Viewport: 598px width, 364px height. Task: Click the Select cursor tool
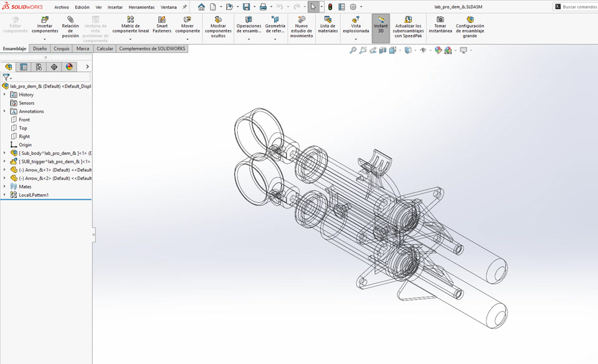tap(313, 7)
